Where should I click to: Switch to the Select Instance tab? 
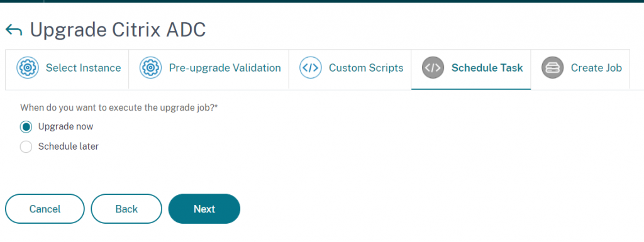click(x=67, y=69)
